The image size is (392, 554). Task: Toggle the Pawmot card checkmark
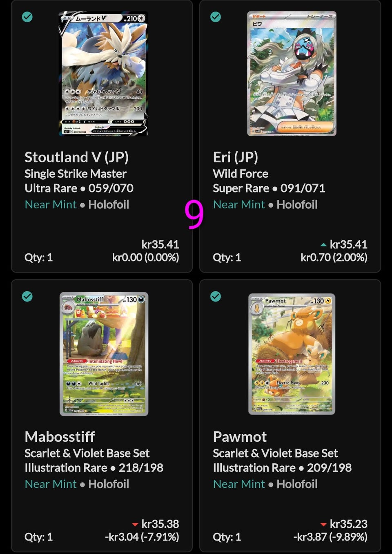click(x=216, y=297)
